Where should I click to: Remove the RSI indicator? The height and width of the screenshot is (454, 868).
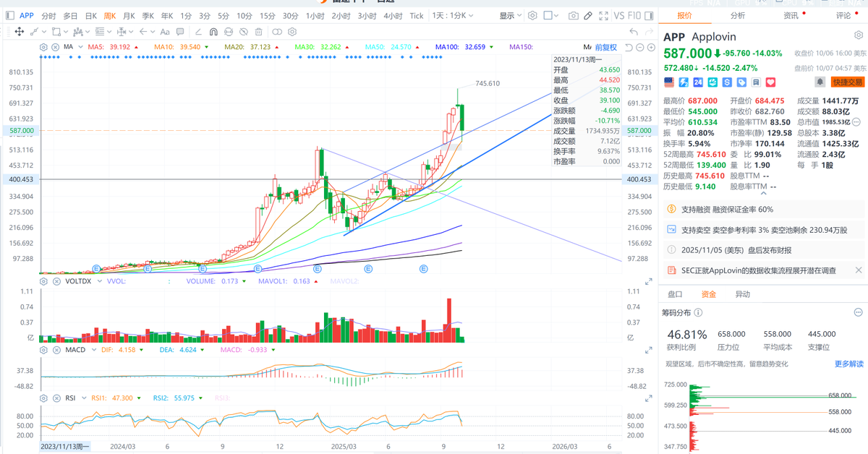click(56, 398)
